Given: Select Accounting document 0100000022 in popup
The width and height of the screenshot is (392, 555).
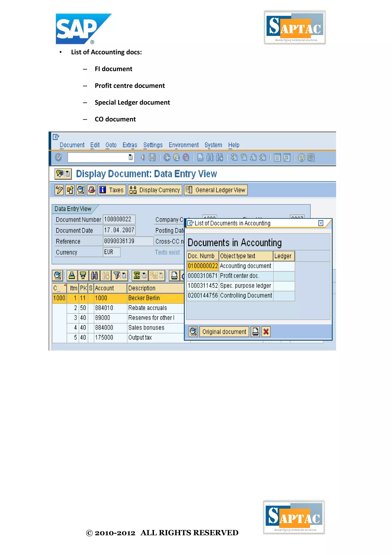Looking at the screenshot, I should coord(241,266).
